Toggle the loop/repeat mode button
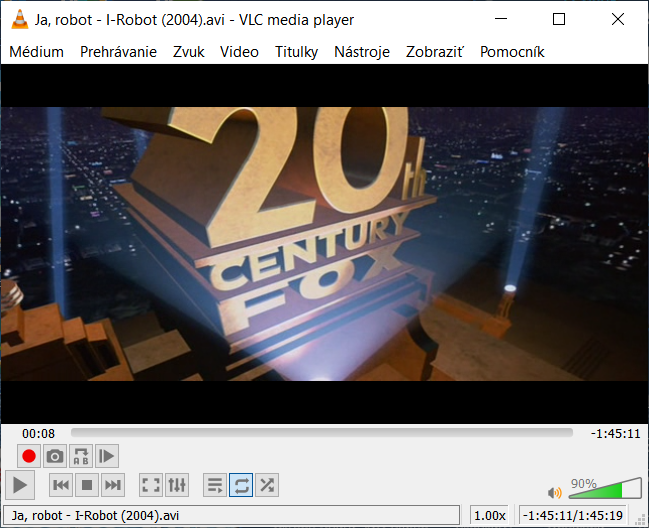 (x=241, y=486)
